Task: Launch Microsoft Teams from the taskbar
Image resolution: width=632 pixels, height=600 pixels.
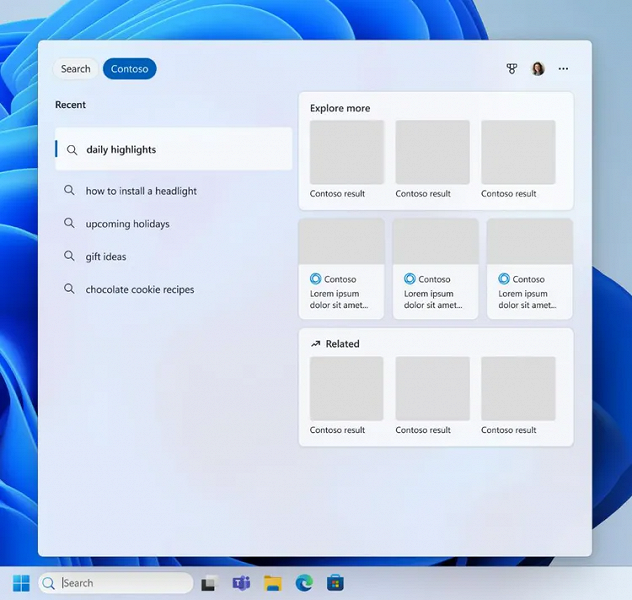Action: click(x=241, y=583)
